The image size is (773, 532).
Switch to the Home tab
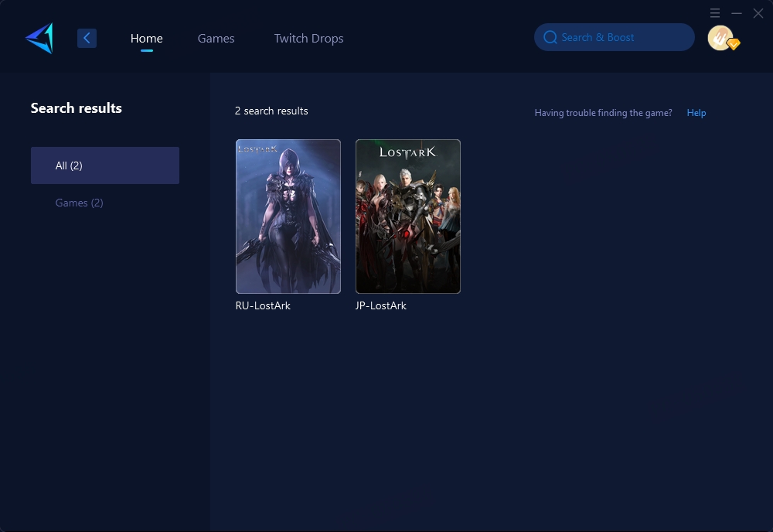(146, 39)
